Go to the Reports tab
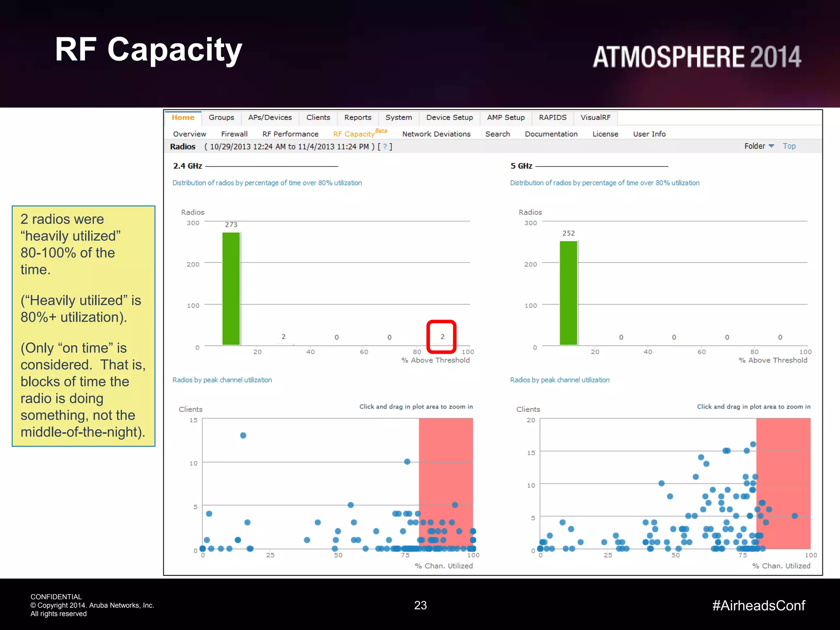This screenshot has width=840, height=630. pos(357,118)
